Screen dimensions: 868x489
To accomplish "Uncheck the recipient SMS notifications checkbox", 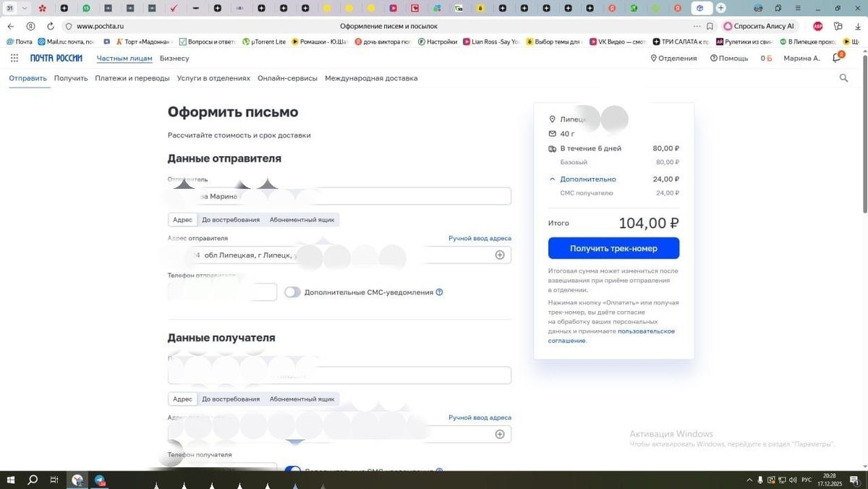I will [x=292, y=471].
